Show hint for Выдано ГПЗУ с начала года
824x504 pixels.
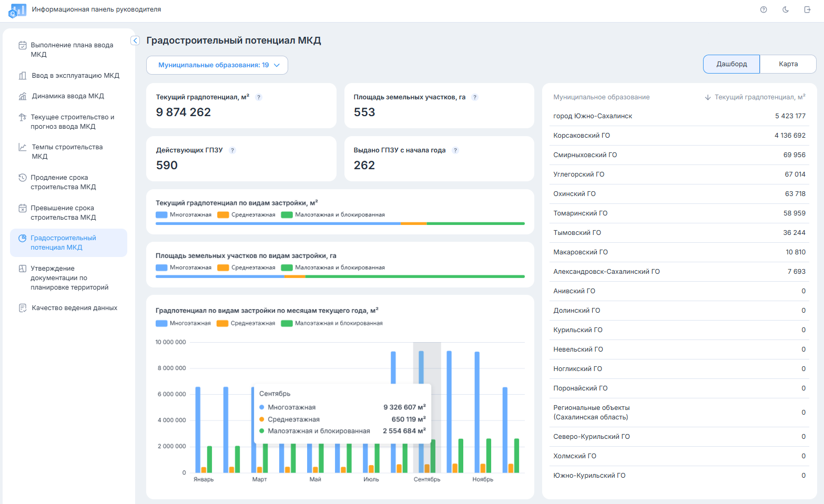(455, 150)
